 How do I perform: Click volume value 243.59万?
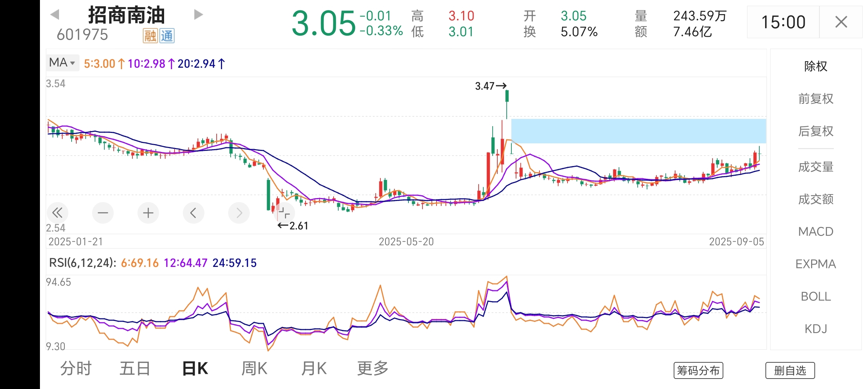pyautogui.click(x=700, y=16)
